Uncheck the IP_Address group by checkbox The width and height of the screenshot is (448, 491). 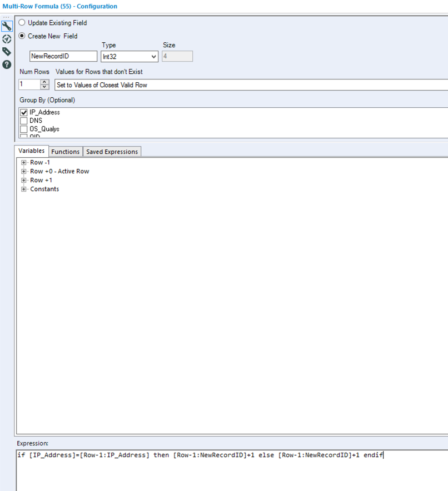(x=24, y=112)
